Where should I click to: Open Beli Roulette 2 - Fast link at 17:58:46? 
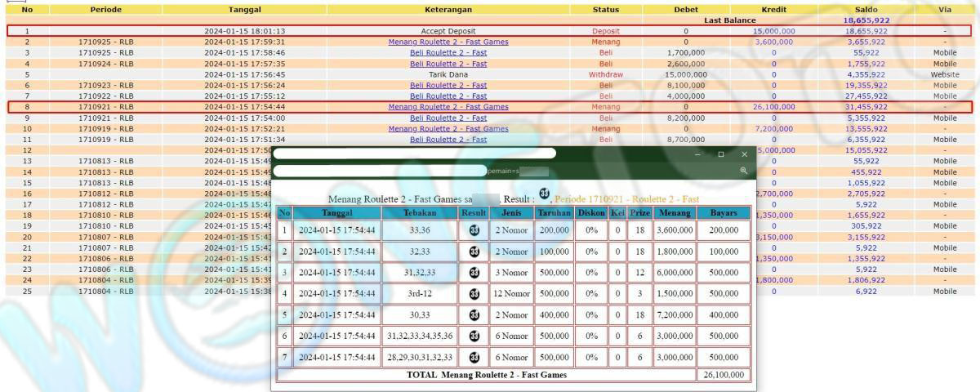tap(448, 52)
